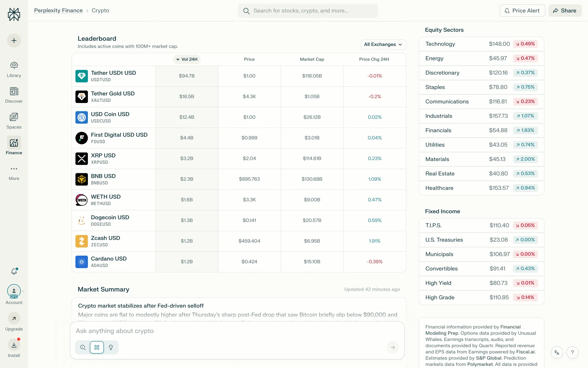The height and width of the screenshot is (368, 588).
Task: Click the stocks and crypto search field
Action: pyautogui.click(x=308, y=11)
